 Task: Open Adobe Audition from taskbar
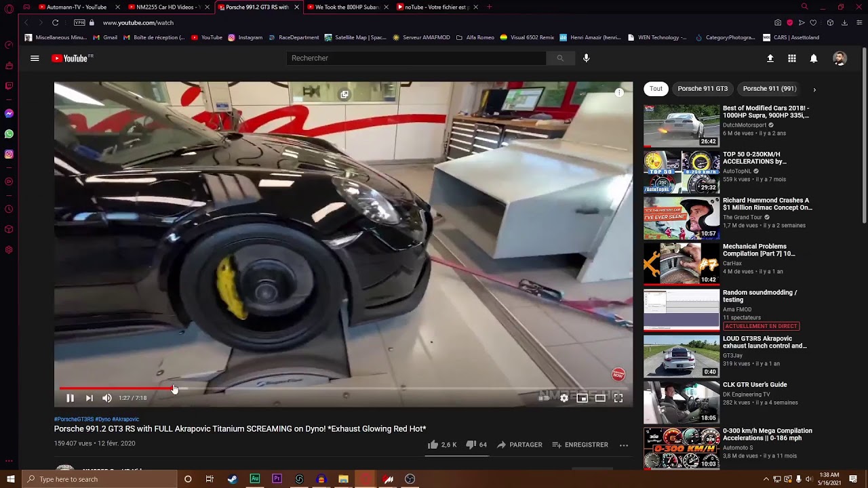point(254,479)
